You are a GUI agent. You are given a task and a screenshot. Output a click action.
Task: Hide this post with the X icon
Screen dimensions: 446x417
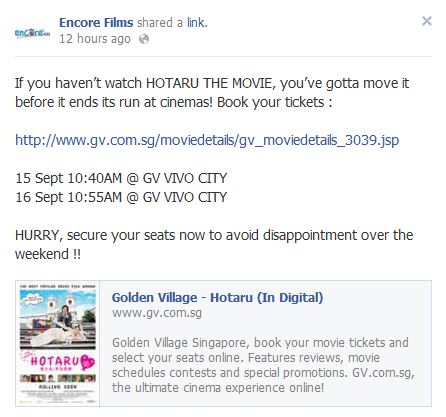coord(427,21)
